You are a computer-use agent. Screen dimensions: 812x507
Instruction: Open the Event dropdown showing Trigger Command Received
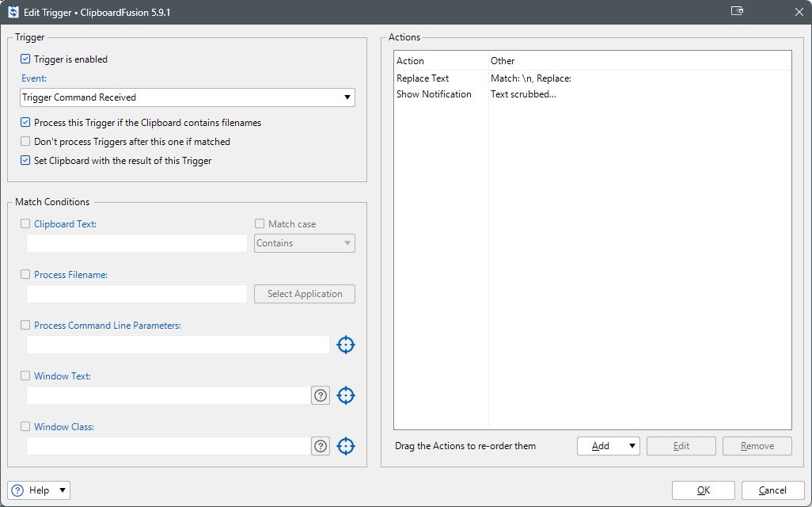tap(188, 97)
